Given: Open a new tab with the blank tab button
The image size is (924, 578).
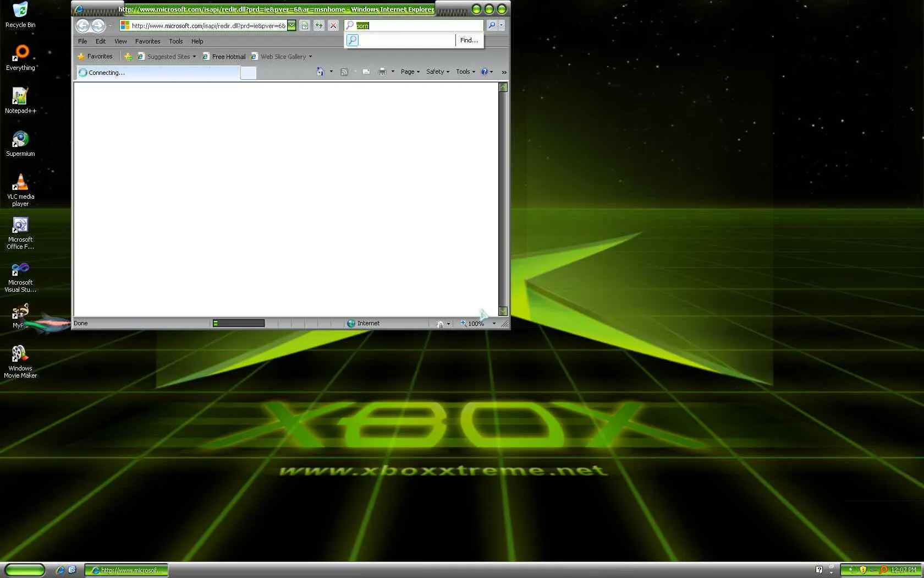Looking at the screenshot, I should [249, 73].
